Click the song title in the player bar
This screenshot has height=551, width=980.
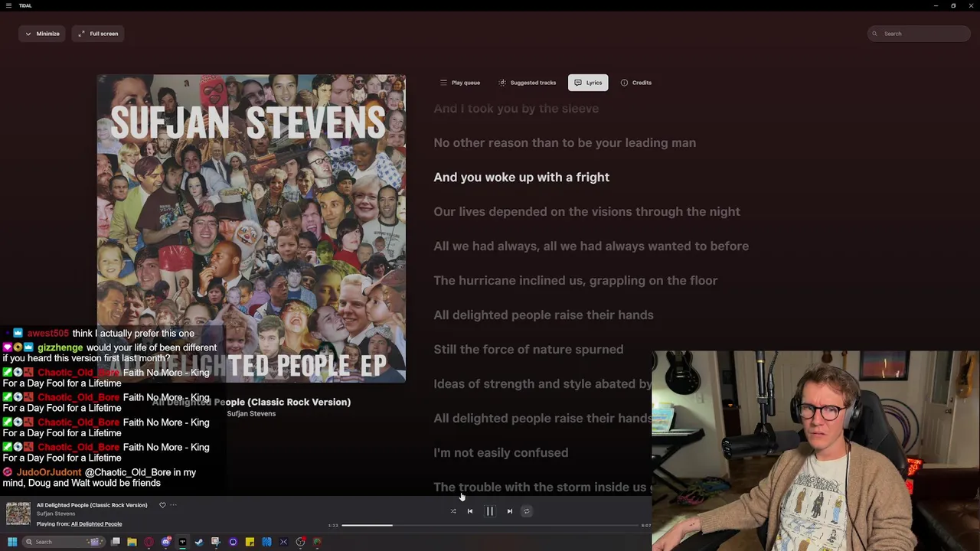click(92, 505)
